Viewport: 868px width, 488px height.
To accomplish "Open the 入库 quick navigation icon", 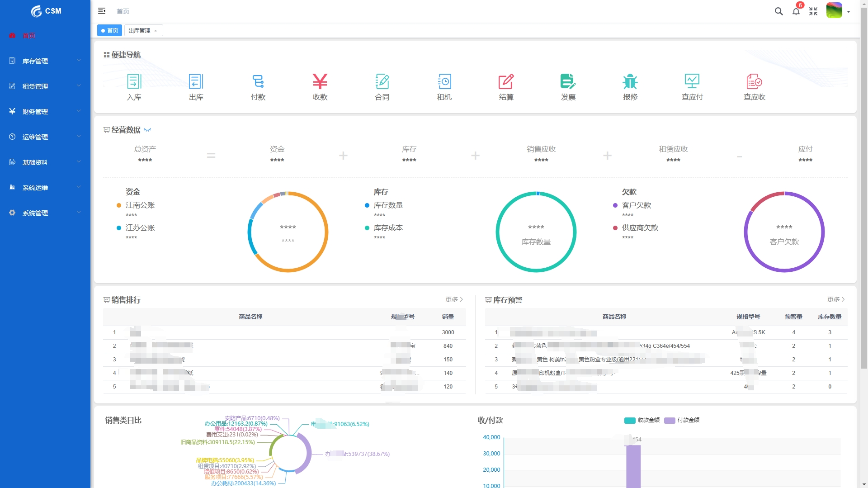I will [134, 82].
